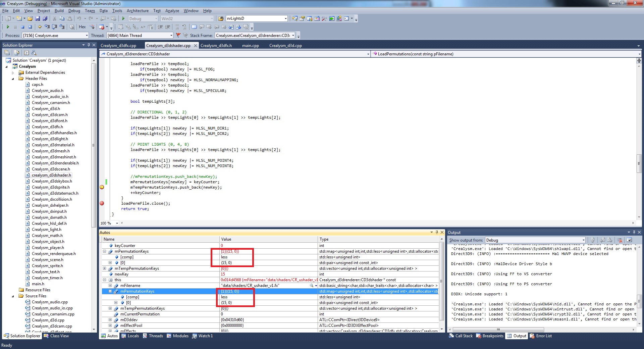Click the Step Into debug icon
This screenshot has width=644, height=349.
pyautogui.click(x=47, y=27)
